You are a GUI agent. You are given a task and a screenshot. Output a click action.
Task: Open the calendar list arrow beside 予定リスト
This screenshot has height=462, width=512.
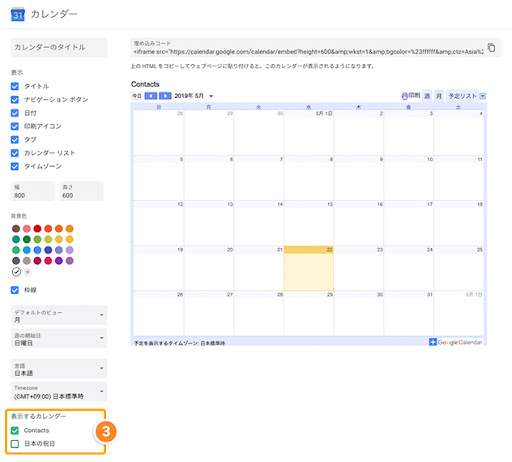pyautogui.click(x=482, y=96)
